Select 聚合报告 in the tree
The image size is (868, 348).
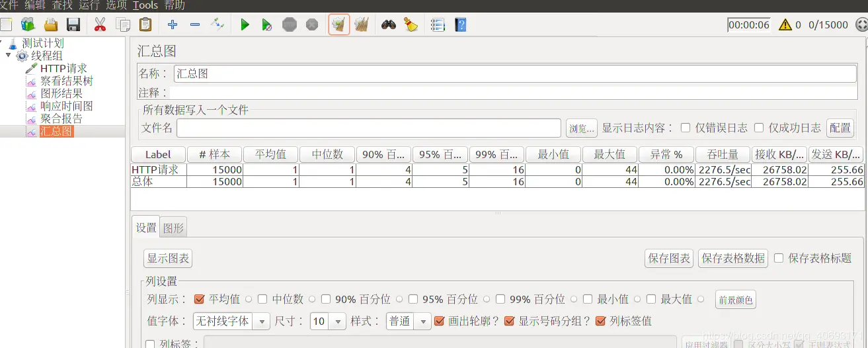point(61,119)
